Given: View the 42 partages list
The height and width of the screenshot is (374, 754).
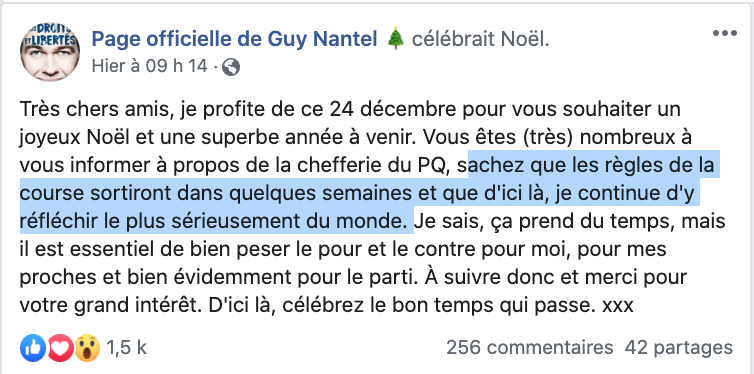Looking at the screenshot, I should tap(679, 348).
